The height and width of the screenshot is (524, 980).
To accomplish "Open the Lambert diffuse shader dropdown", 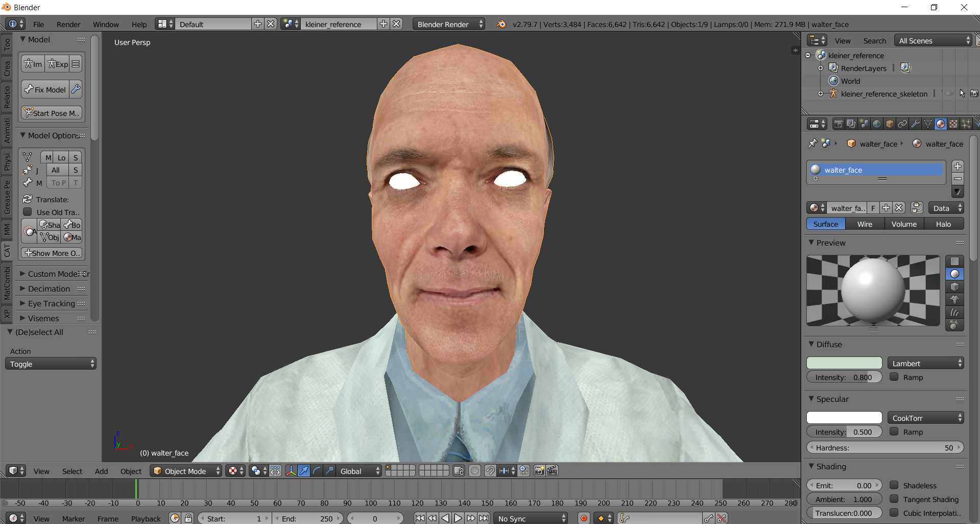I will [x=925, y=363].
